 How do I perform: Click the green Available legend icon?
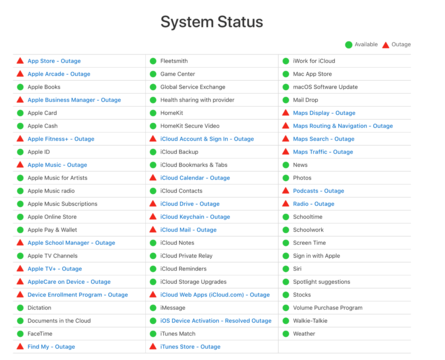(x=348, y=45)
